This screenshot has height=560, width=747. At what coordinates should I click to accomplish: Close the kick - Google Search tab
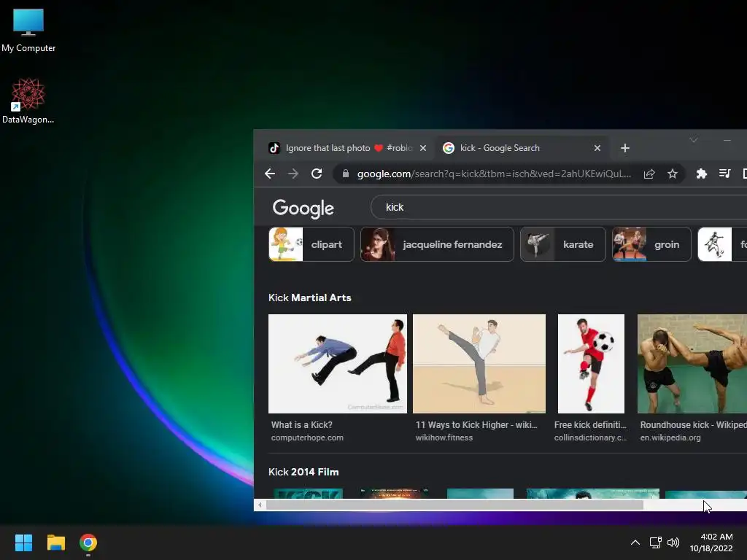tap(597, 148)
